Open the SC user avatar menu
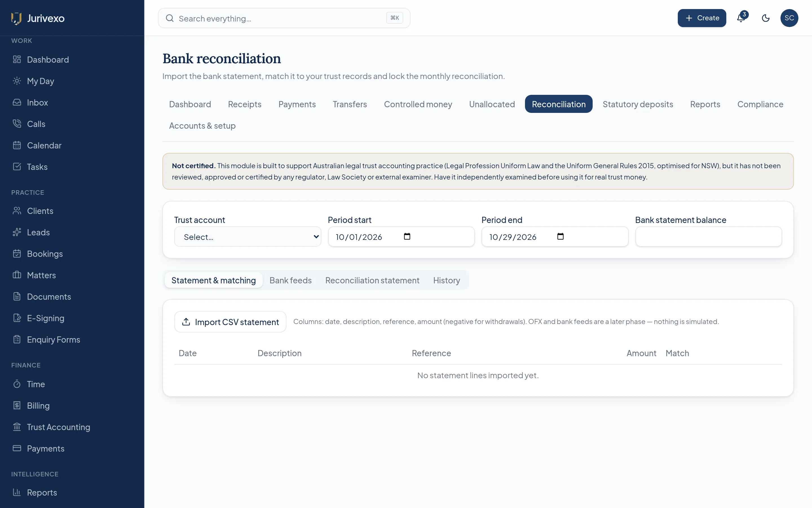The height and width of the screenshot is (508, 812). (x=789, y=18)
